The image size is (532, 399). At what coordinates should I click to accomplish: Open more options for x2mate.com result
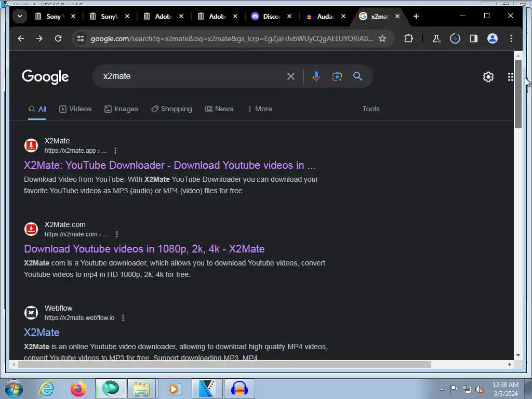tap(117, 234)
